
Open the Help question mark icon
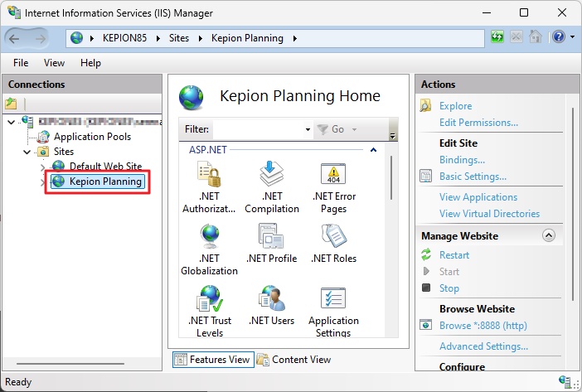point(559,37)
